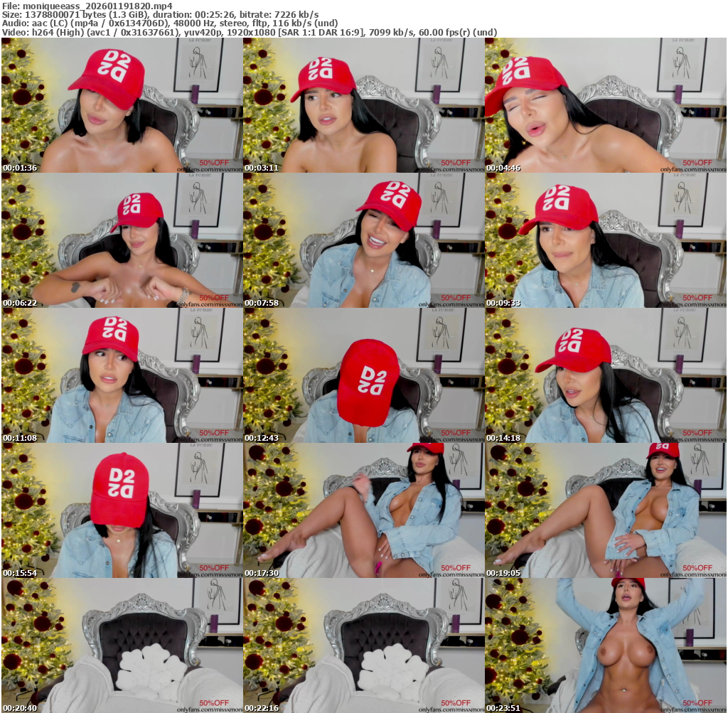
Task: Click the Size and duration info line
Action: 160,14
